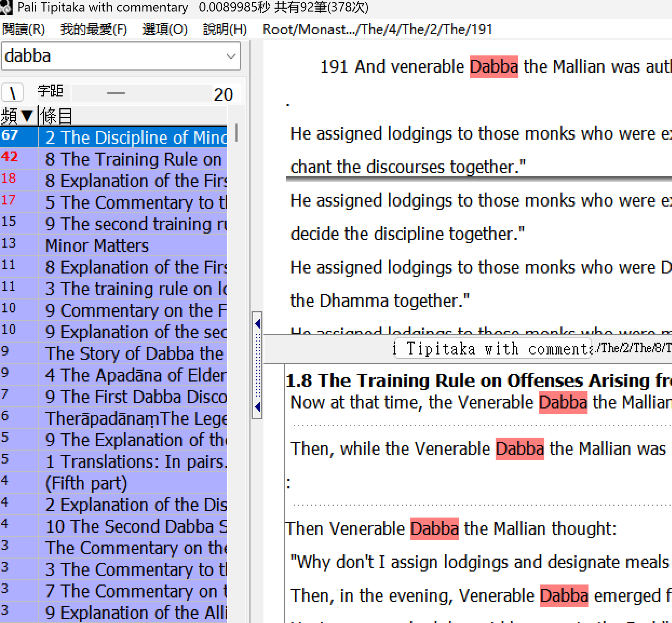Open the 閱讀(R) menu
The height and width of the screenshot is (623, 672).
23,29
